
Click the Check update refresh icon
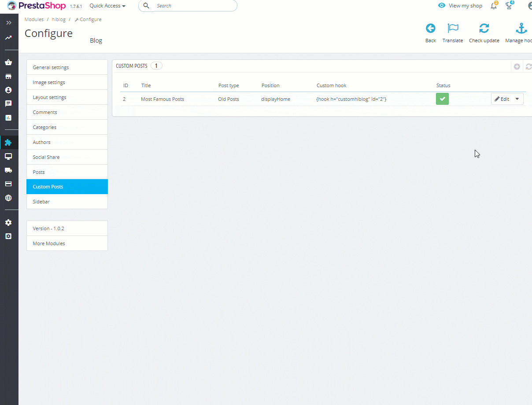[484, 28]
